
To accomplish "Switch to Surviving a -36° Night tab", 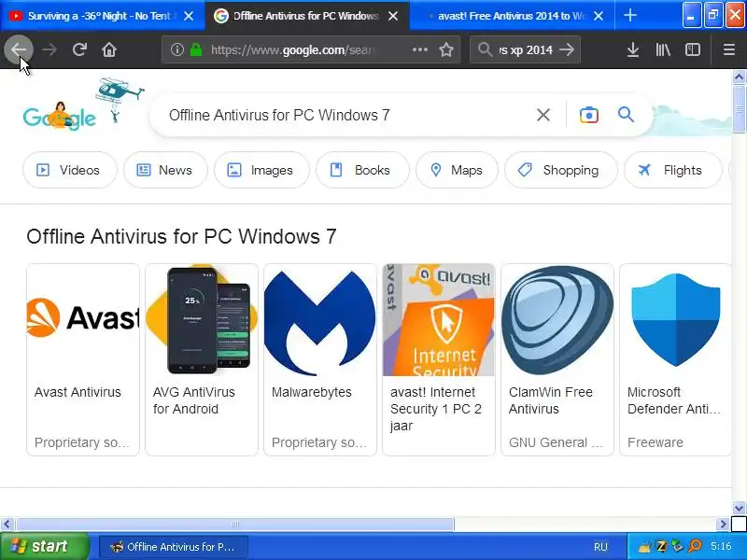I will [102, 16].
